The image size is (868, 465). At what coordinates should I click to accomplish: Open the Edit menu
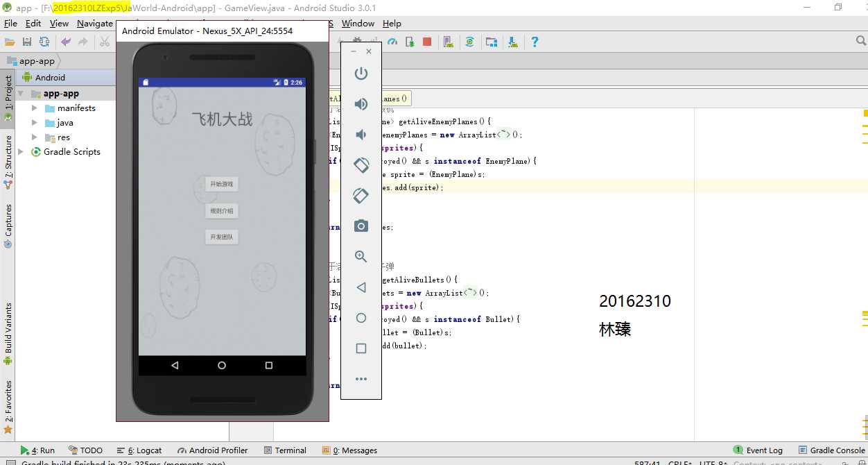point(33,24)
